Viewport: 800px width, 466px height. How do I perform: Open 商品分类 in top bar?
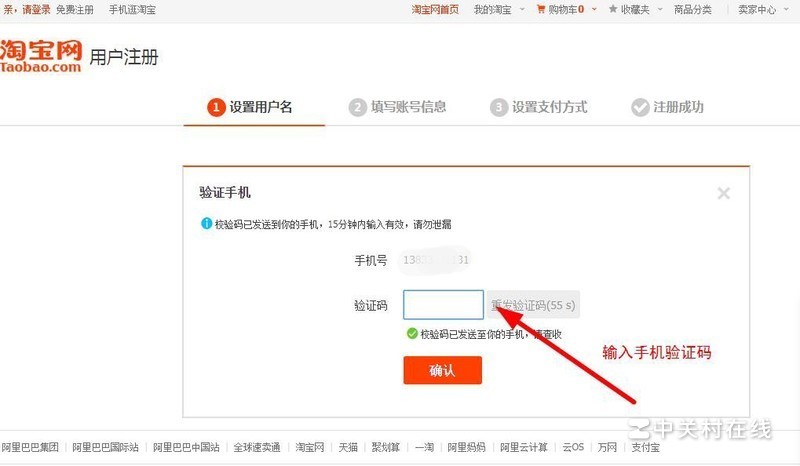coord(692,9)
